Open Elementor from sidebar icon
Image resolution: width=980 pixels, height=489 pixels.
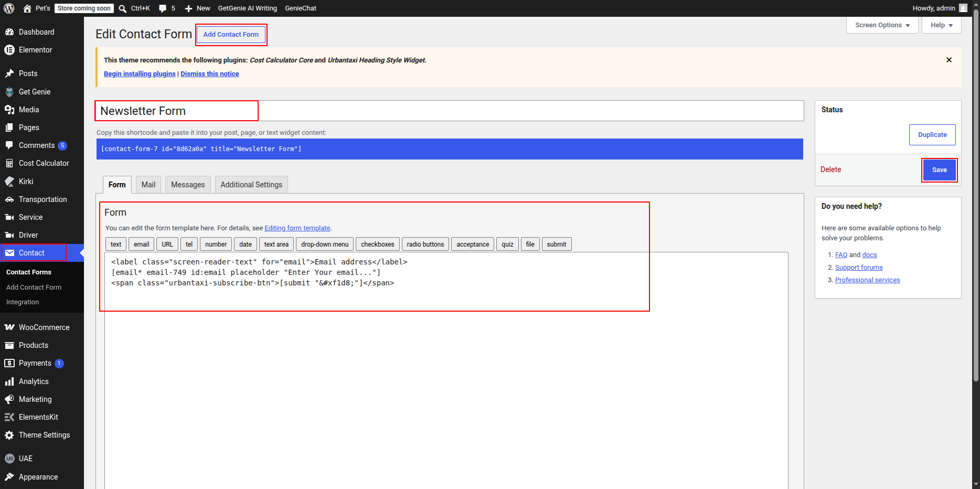coord(9,50)
